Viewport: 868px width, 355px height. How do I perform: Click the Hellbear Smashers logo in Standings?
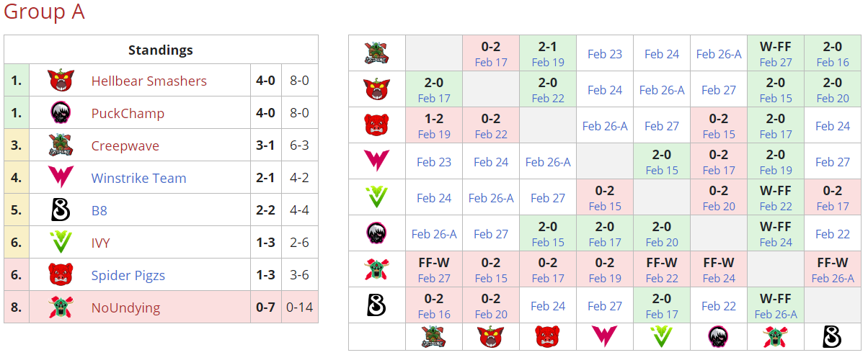click(61, 81)
